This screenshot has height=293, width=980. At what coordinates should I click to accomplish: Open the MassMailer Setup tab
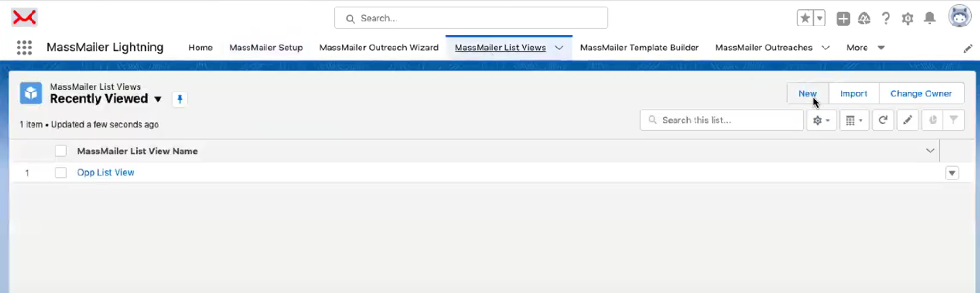click(x=266, y=48)
